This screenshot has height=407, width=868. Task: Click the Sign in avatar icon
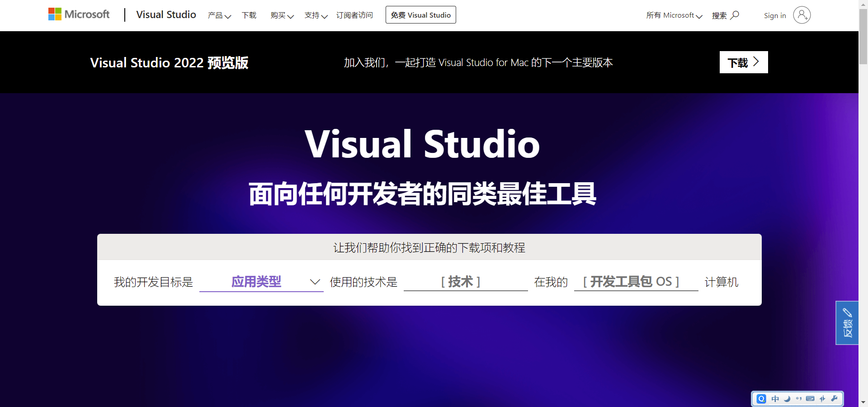pyautogui.click(x=802, y=15)
